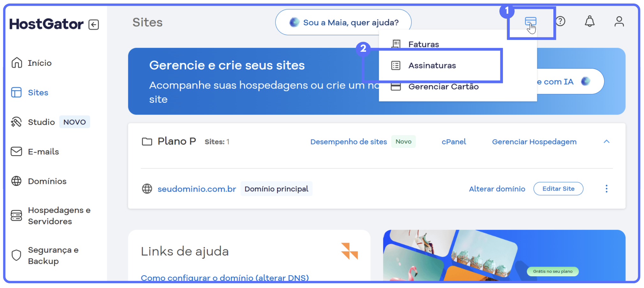This screenshot has width=644, height=288.
Task: Open the help question mark icon
Action: click(560, 21)
